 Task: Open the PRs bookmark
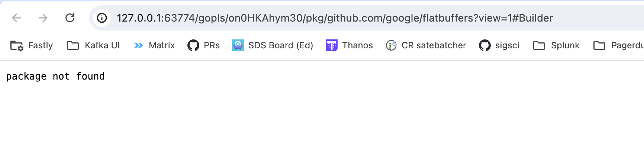(212, 45)
